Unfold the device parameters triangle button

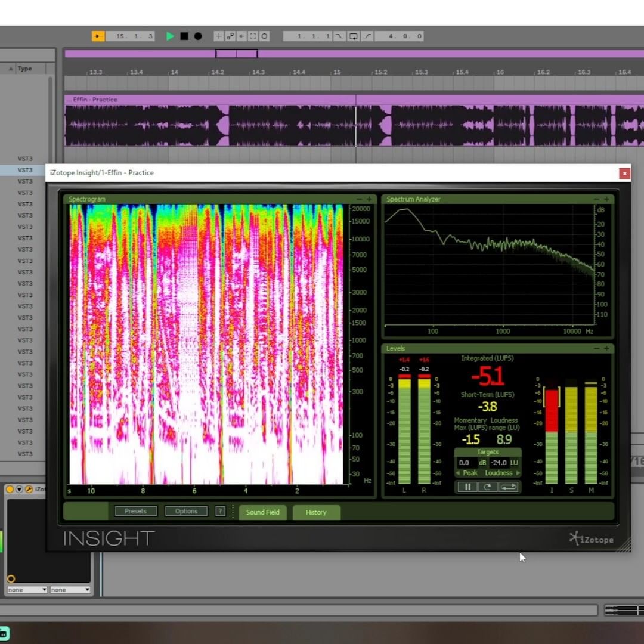coord(19,490)
